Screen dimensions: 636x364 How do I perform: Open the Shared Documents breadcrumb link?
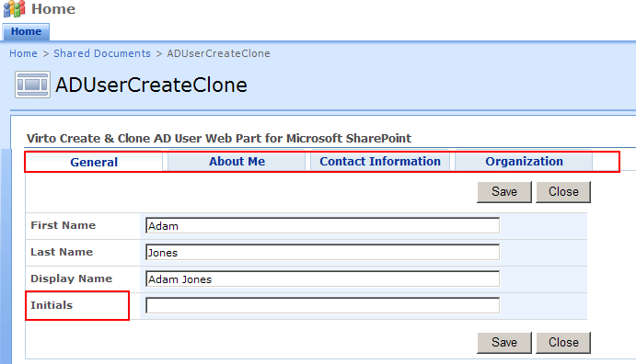tap(102, 53)
